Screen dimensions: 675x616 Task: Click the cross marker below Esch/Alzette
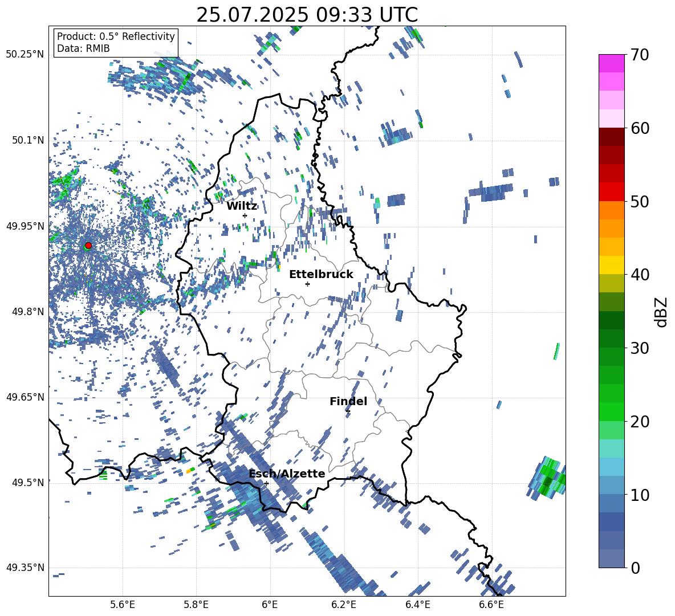tap(266, 483)
